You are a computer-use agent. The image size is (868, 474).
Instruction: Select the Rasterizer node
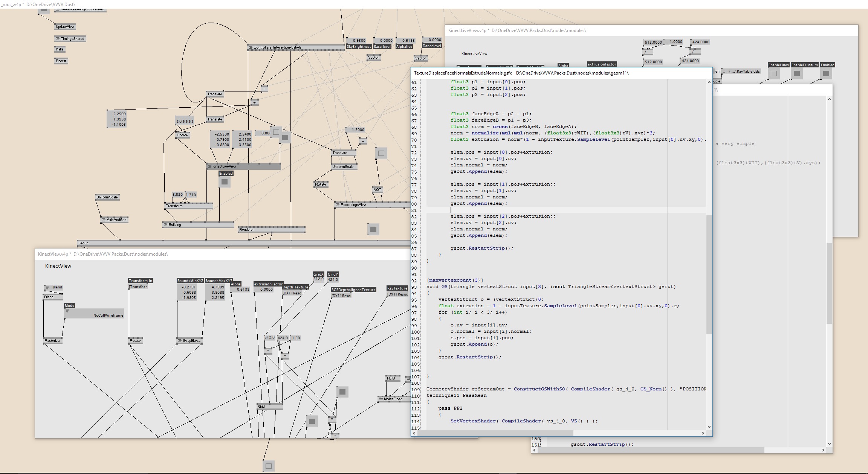click(52, 341)
